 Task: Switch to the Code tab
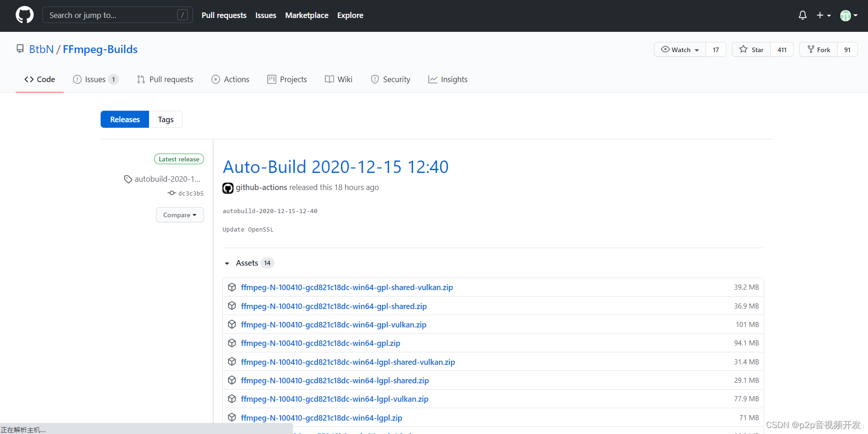40,79
